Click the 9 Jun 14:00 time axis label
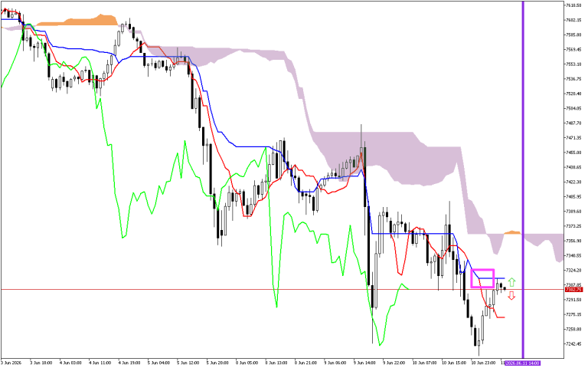The width and height of the screenshot is (588, 368). (x=365, y=363)
